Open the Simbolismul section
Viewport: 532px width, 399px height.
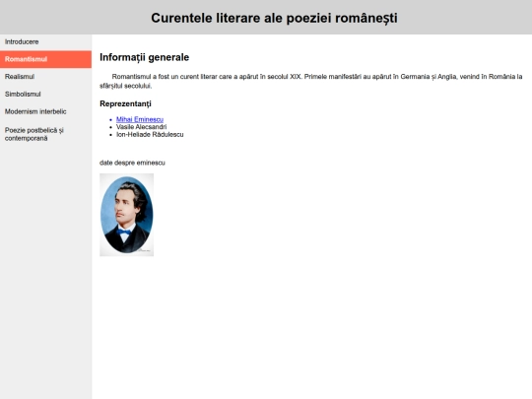pos(45,95)
